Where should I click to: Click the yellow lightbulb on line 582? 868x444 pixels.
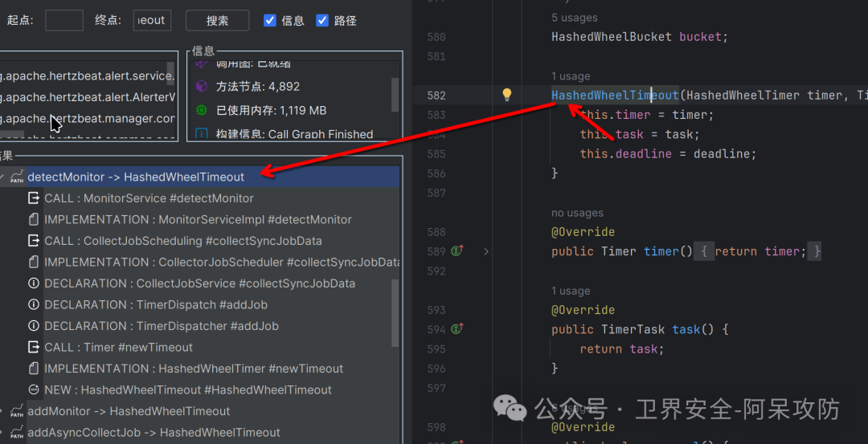506,95
